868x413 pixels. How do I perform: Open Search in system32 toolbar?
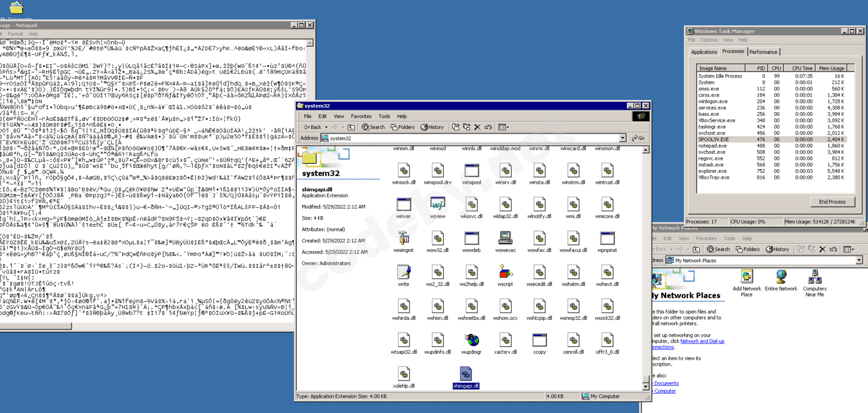click(373, 127)
